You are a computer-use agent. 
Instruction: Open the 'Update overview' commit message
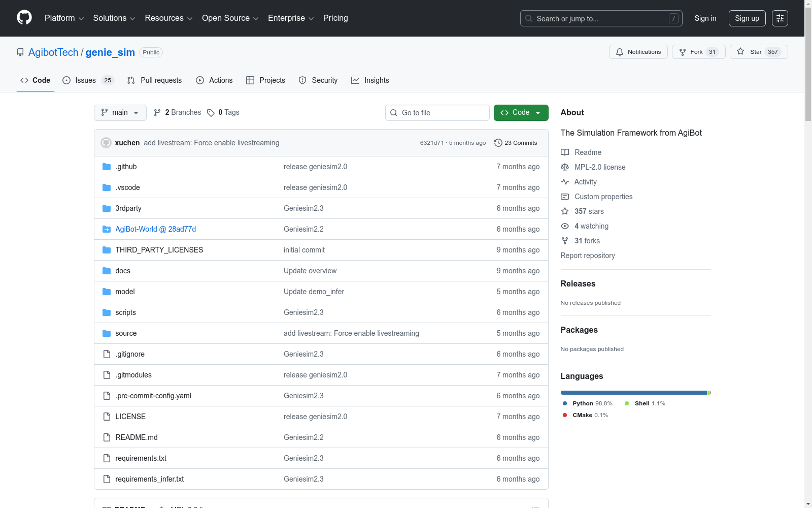coord(310,271)
